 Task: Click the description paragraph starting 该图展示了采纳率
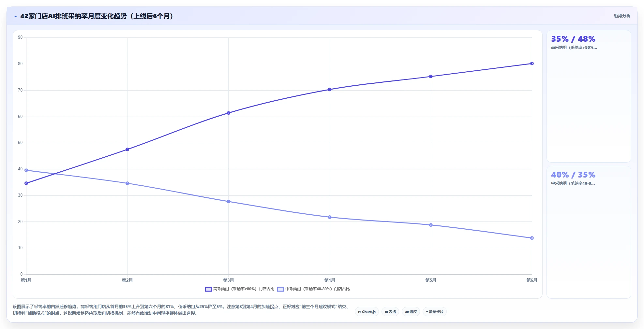182,310
